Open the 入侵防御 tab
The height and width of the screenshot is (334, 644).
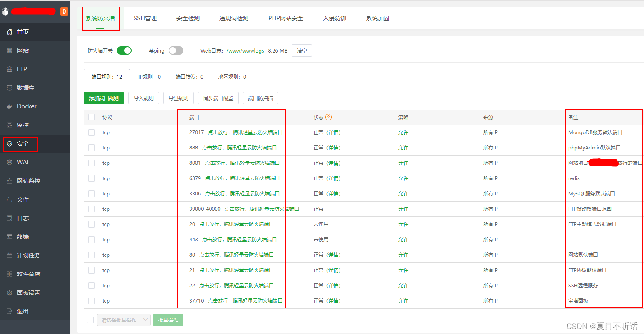point(335,18)
